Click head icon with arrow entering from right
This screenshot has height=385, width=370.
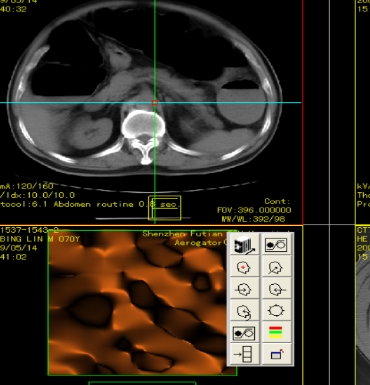pos(276,289)
